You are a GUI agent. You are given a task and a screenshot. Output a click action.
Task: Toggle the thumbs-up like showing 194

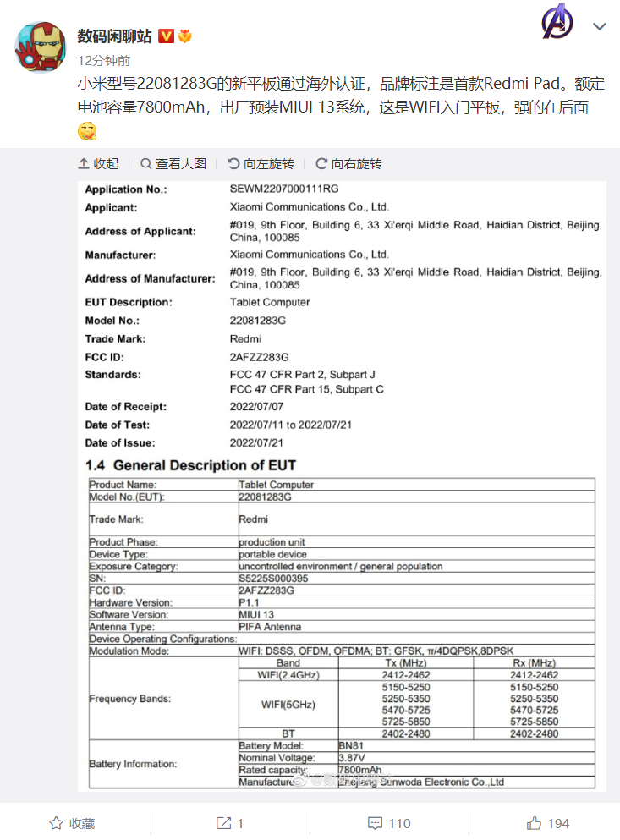pyautogui.click(x=547, y=822)
